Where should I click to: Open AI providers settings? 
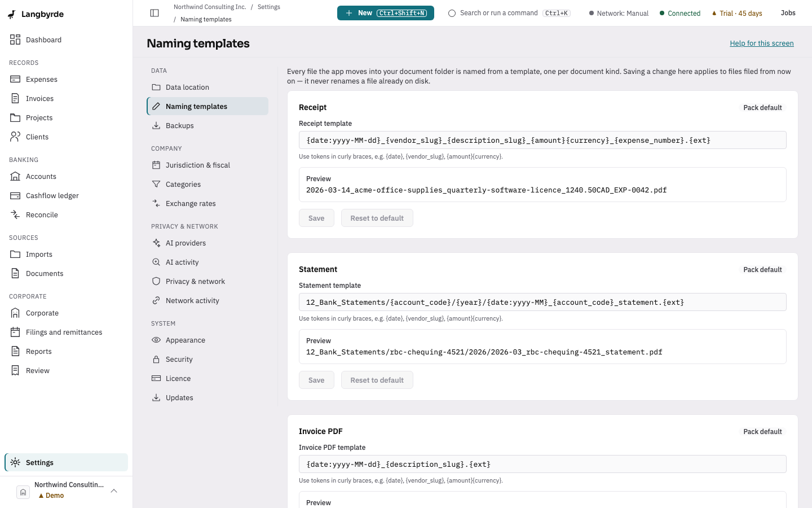pos(208,243)
